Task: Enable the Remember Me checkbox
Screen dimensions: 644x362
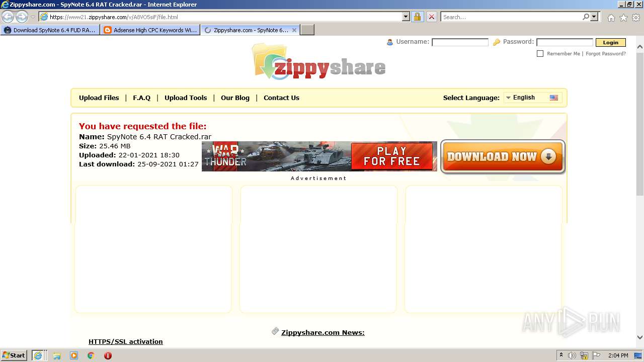Action: (540, 53)
